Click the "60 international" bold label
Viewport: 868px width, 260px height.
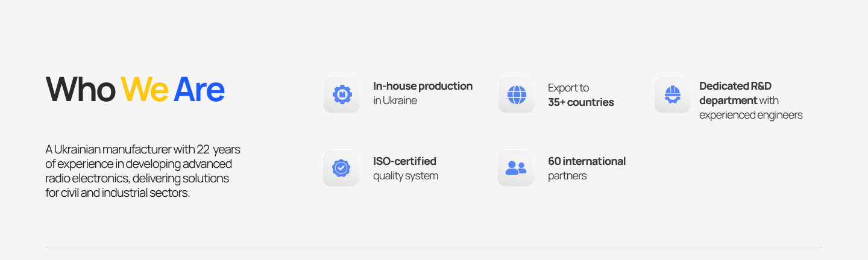[587, 161]
